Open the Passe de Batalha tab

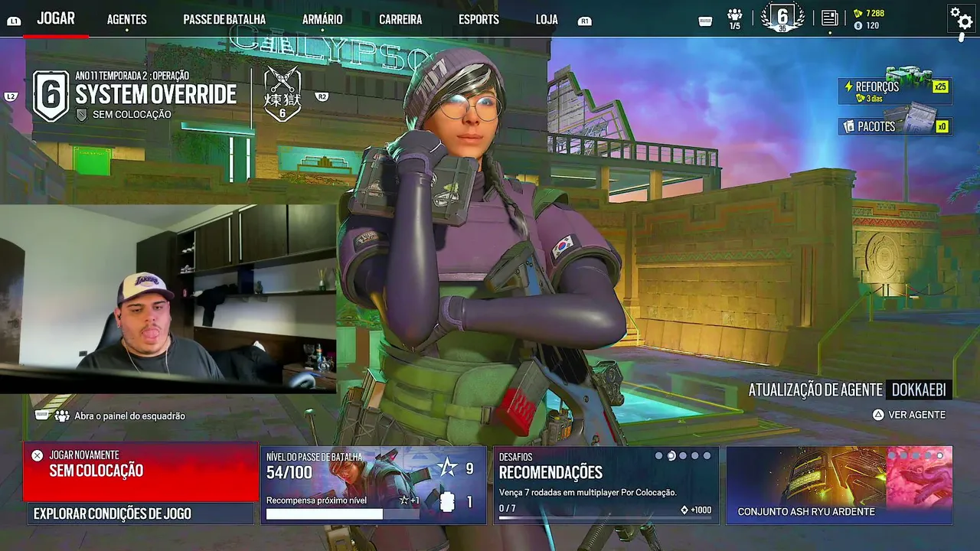click(224, 20)
